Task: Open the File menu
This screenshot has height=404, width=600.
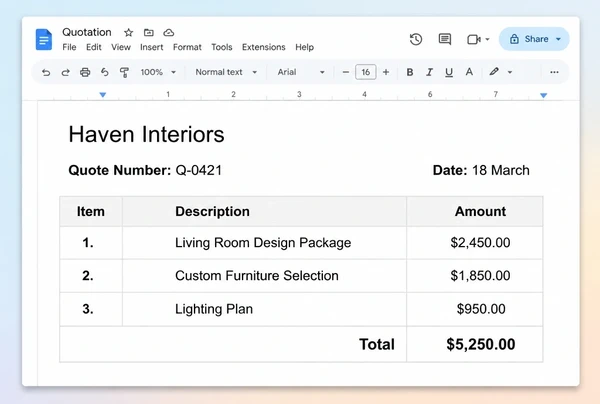Action: pyautogui.click(x=69, y=47)
